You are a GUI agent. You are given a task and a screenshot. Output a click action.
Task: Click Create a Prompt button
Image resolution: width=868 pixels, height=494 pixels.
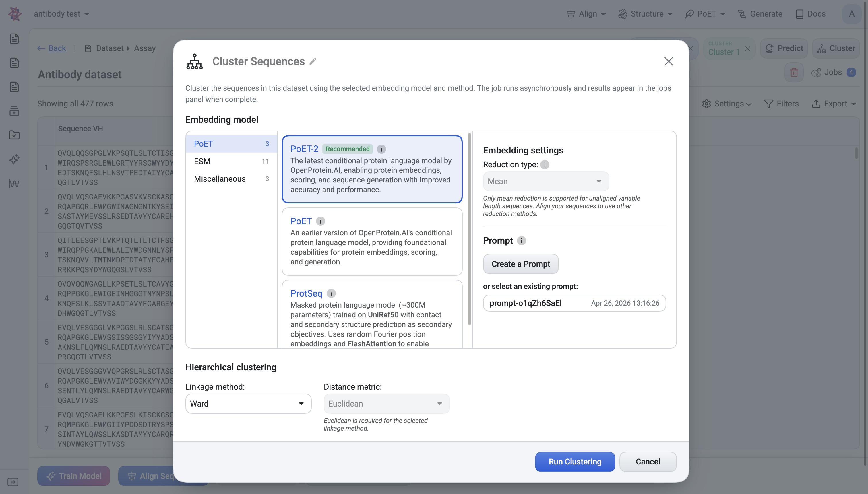[x=520, y=264]
